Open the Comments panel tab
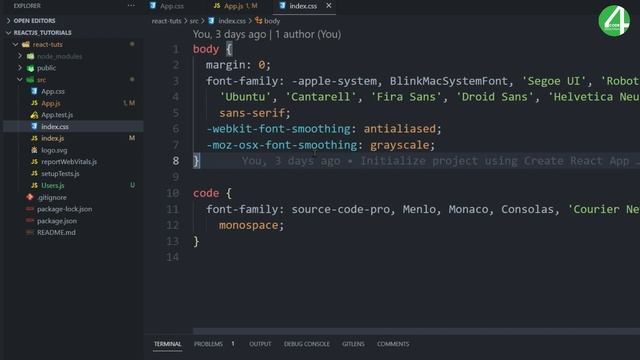 [393, 344]
